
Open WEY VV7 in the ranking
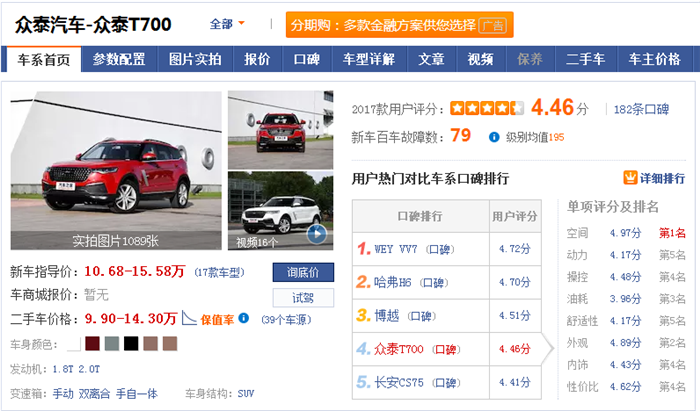pyautogui.click(x=396, y=249)
